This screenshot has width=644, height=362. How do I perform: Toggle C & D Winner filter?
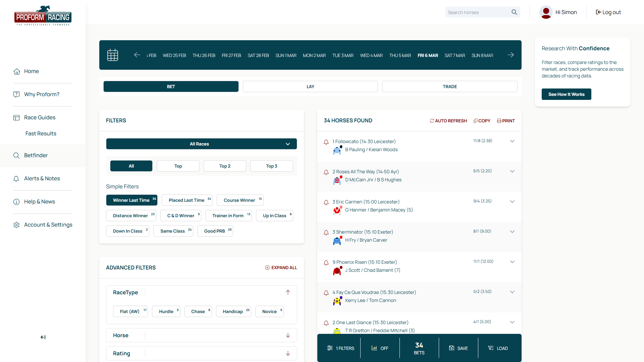[181, 216]
